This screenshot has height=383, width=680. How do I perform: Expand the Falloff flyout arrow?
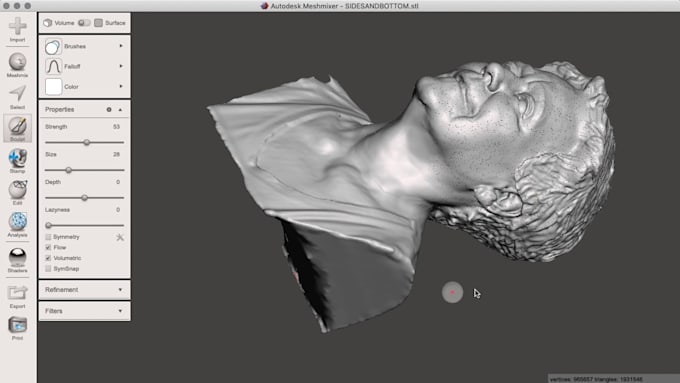(121, 66)
